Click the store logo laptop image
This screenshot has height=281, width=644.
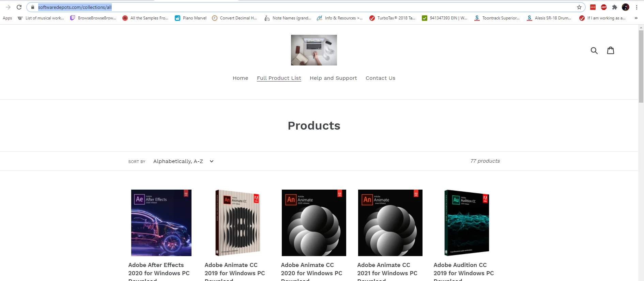(314, 50)
